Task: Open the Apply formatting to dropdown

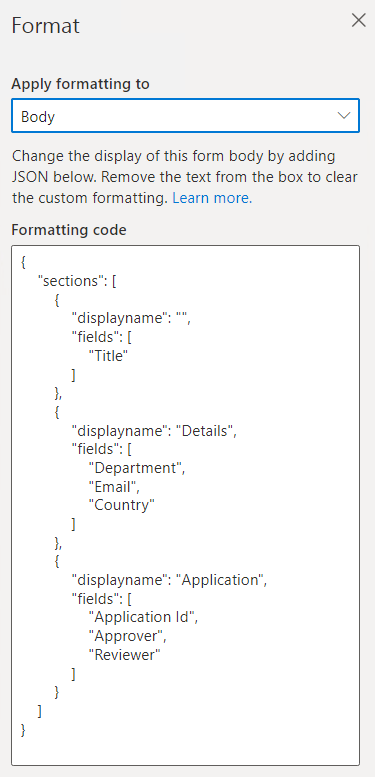Action: pos(185,116)
